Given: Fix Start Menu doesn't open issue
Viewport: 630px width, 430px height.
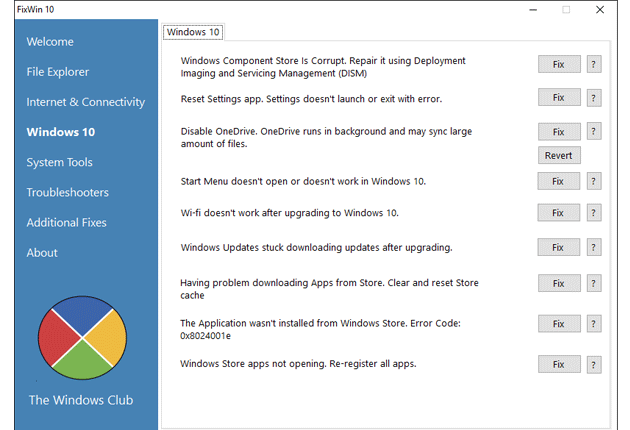Looking at the screenshot, I should (x=559, y=181).
